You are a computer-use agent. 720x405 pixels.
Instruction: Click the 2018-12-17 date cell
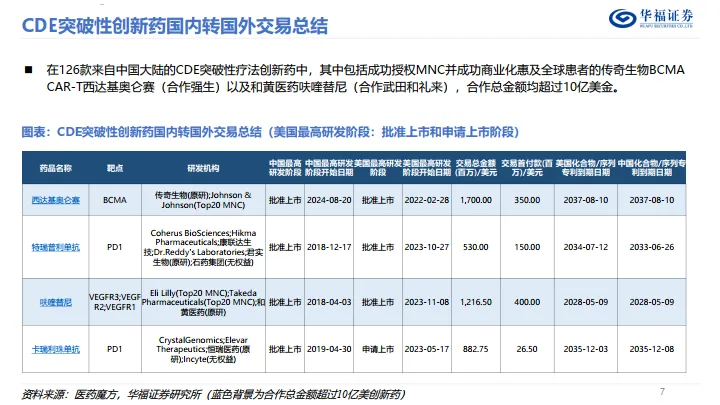(329, 247)
